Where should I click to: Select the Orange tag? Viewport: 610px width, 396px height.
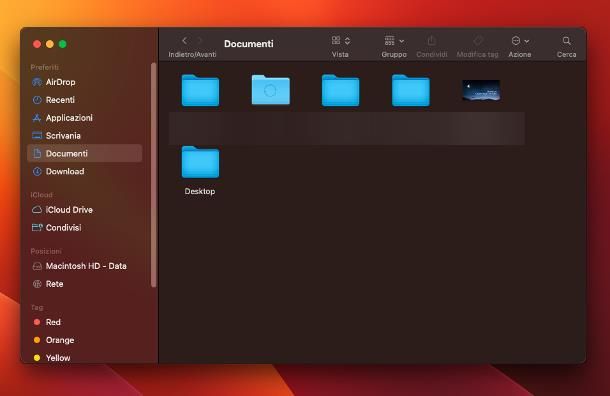(x=85, y=340)
